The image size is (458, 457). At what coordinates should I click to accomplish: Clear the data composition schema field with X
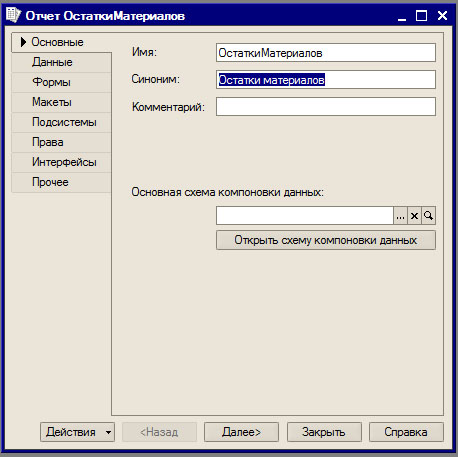(x=414, y=216)
